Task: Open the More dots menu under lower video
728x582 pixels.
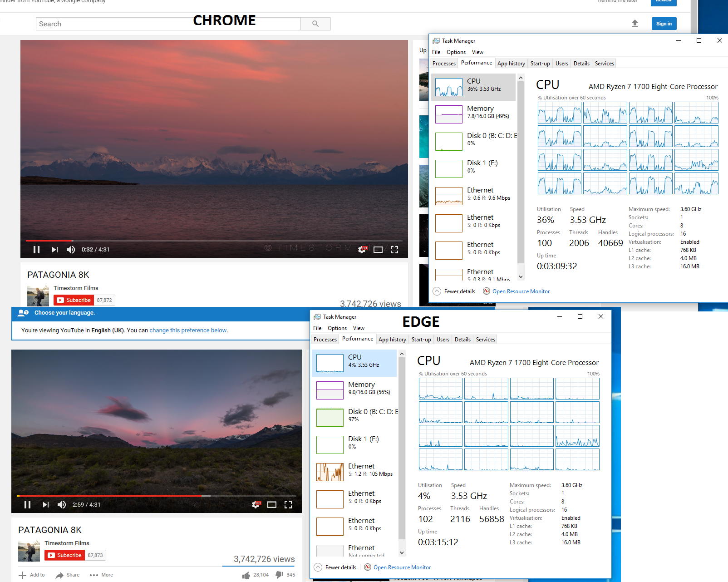Action: [x=94, y=575]
